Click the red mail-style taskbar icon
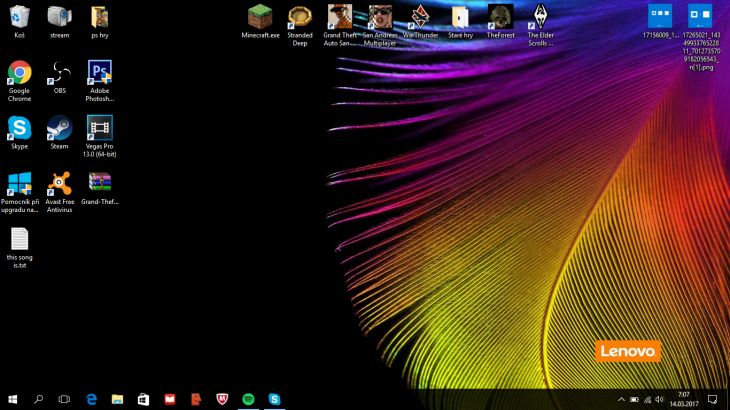 [x=170, y=399]
